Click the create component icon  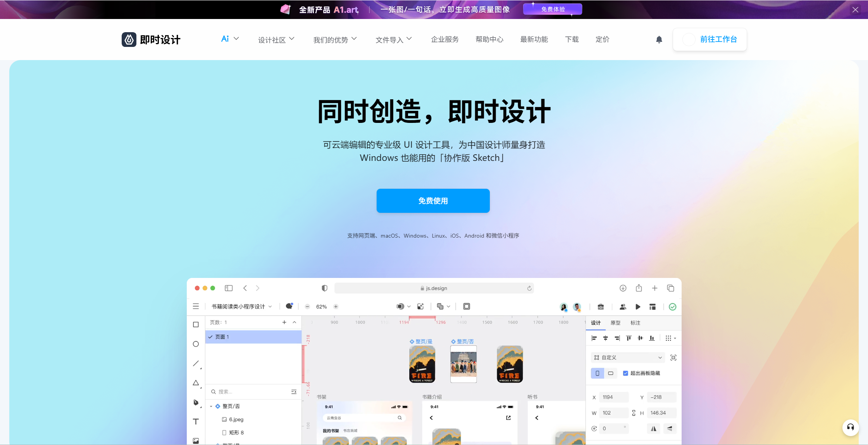420,307
